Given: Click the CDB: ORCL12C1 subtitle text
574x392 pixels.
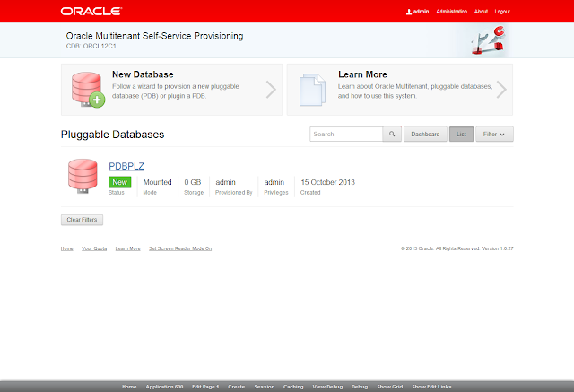Looking at the screenshot, I should (91, 46).
